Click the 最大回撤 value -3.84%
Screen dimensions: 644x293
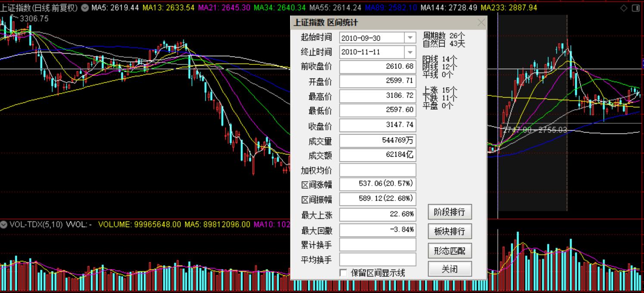tap(378, 230)
